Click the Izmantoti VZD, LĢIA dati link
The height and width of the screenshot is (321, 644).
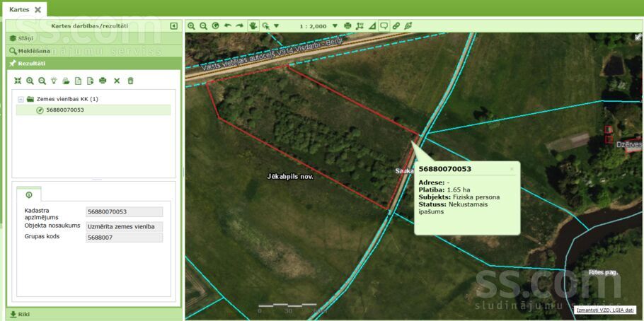pyautogui.click(x=604, y=310)
